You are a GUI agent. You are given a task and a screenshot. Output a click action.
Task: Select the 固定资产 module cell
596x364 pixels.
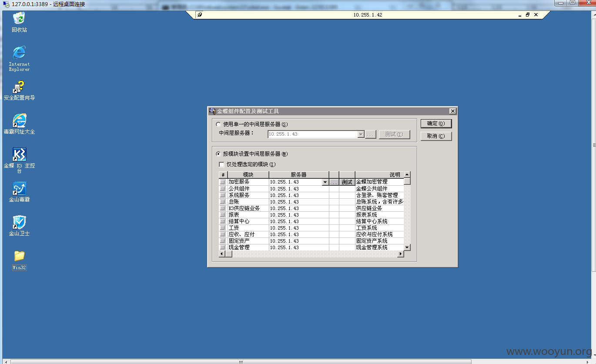click(248, 241)
